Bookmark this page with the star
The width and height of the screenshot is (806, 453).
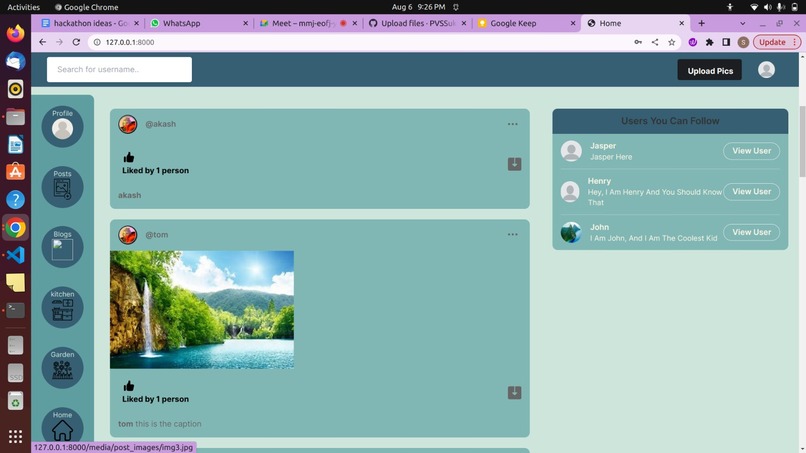coord(671,42)
